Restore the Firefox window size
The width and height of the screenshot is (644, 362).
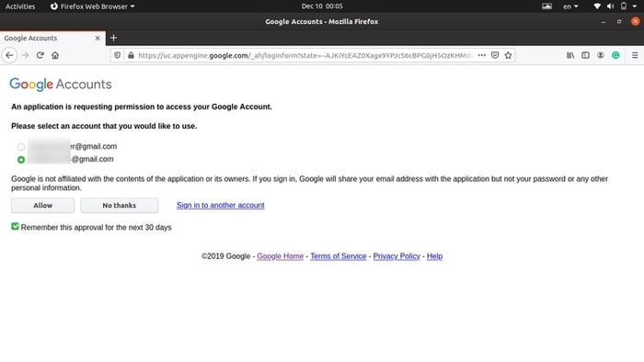click(619, 22)
